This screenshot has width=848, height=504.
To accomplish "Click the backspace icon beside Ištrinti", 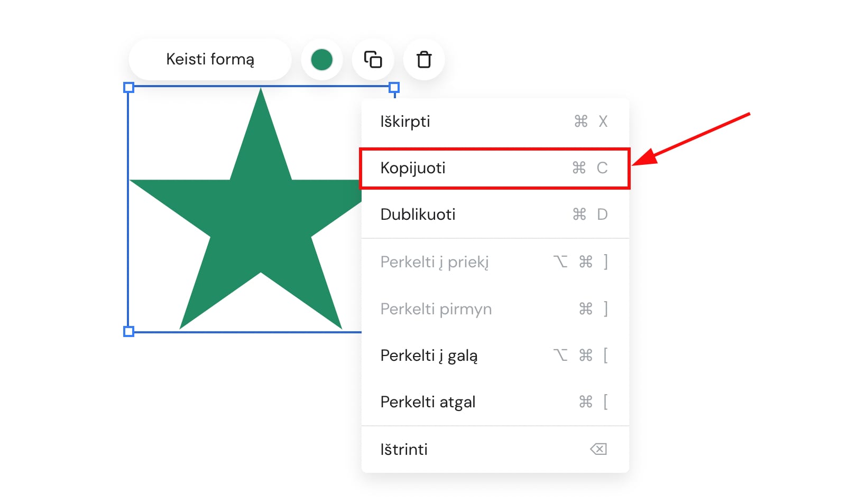I will pos(598,449).
